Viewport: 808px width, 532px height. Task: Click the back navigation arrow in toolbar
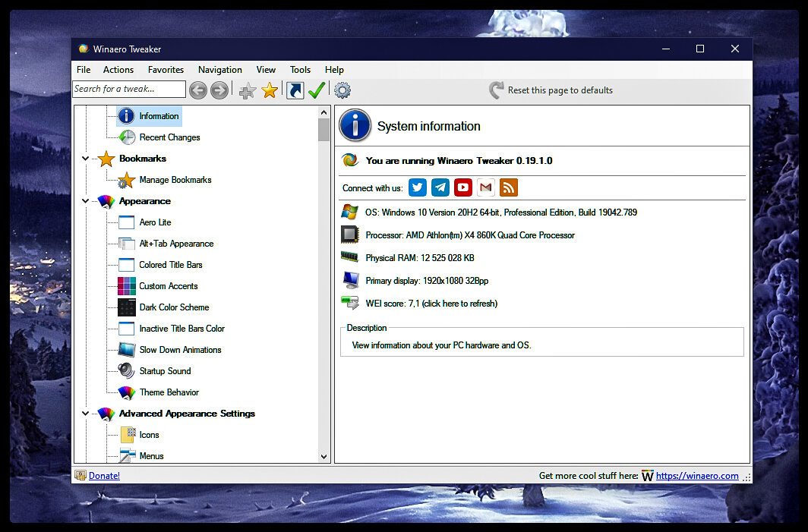tap(198, 90)
